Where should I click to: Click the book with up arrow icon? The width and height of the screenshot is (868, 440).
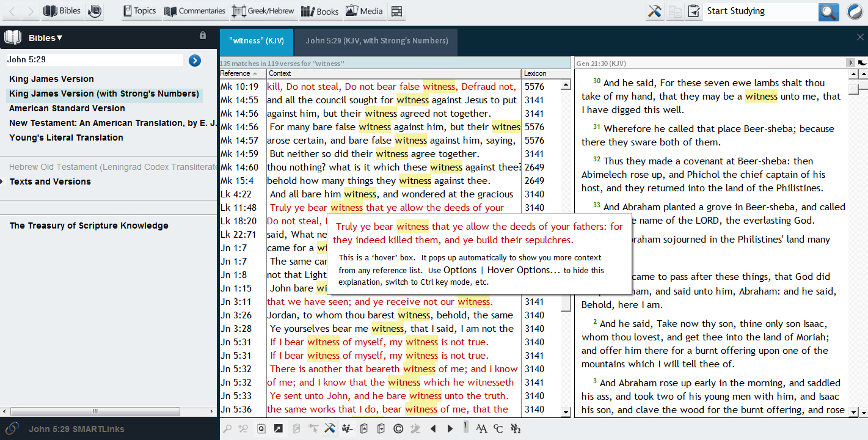tap(363, 429)
